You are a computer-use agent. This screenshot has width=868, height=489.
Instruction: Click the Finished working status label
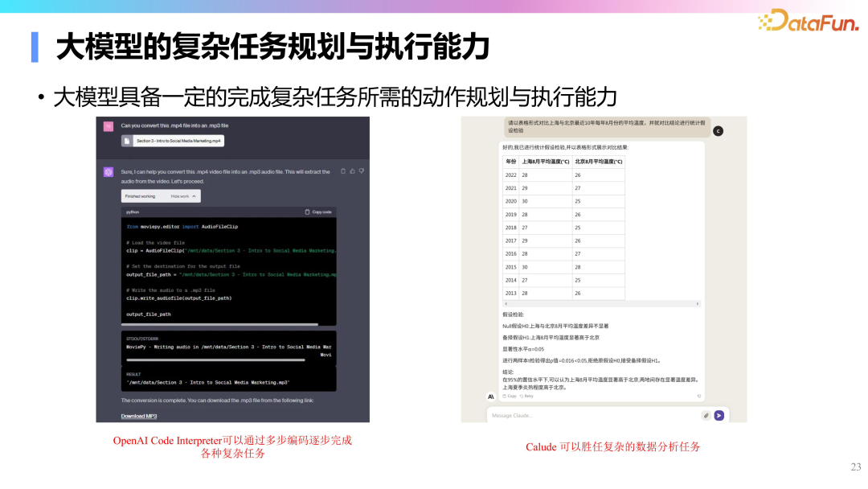coord(140,196)
